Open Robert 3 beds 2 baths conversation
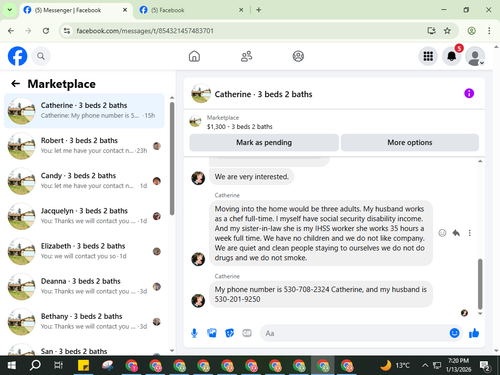This screenshot has width=500, height=375. [x=84, y=146]
